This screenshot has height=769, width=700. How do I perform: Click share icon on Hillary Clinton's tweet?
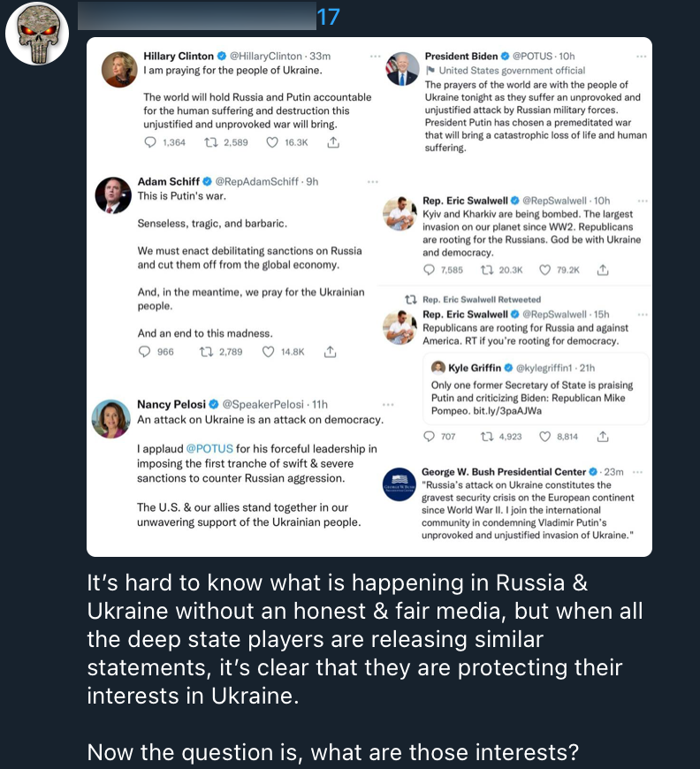tap(333, 142)
